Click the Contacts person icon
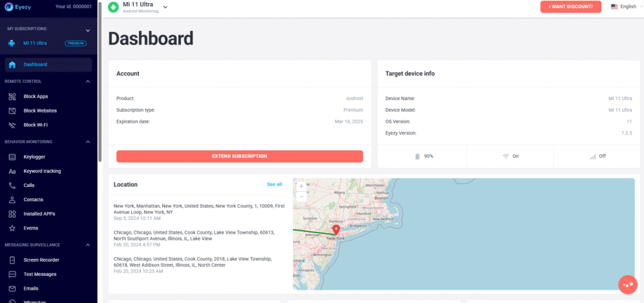644x303 pixels. (x=13, y=199)
